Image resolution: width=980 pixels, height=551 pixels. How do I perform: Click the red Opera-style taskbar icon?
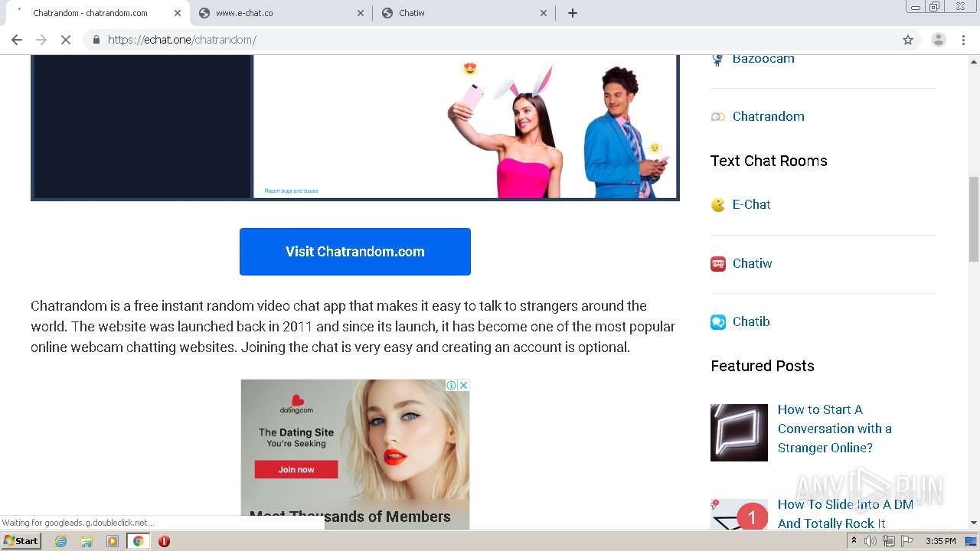click(x=164, y=541)
